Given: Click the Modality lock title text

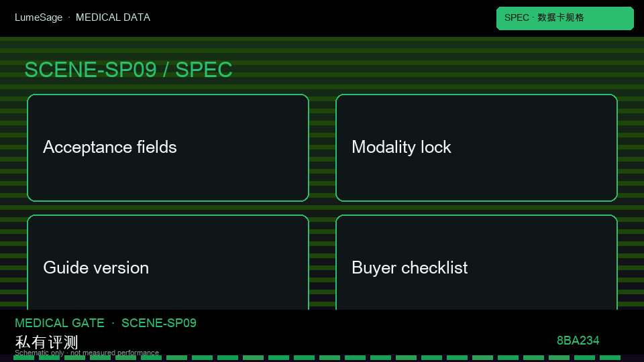Looking at the screenshot, I should click(401, 147).
